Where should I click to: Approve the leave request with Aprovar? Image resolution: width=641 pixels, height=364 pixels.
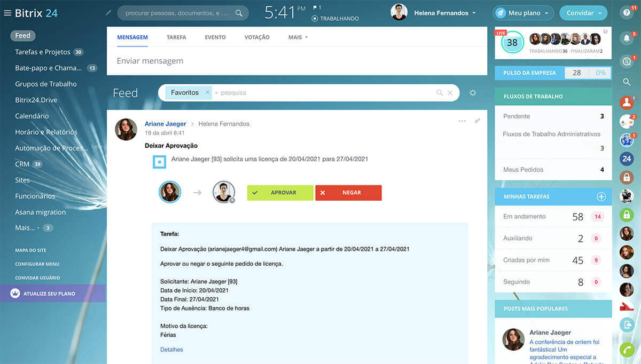(x=280, y=193)
